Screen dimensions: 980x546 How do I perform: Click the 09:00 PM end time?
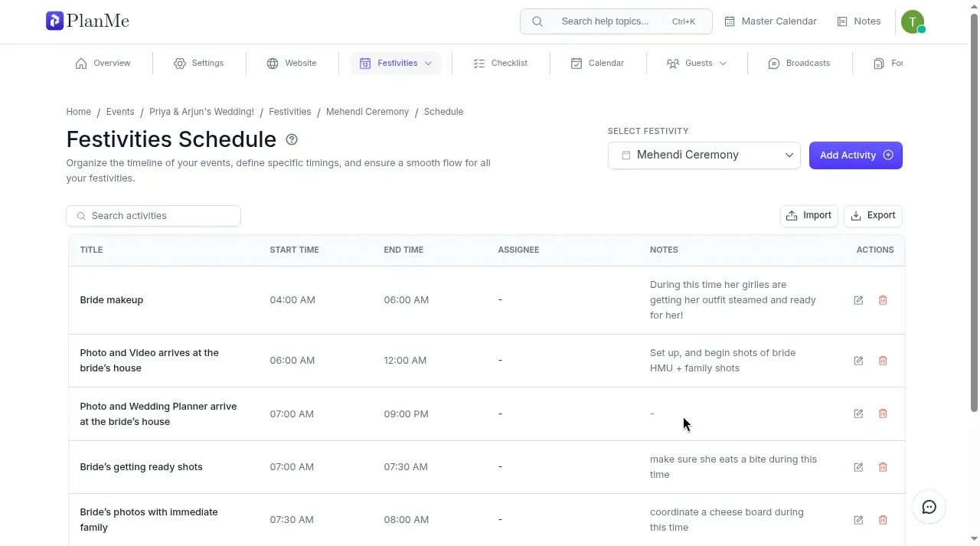406,414
